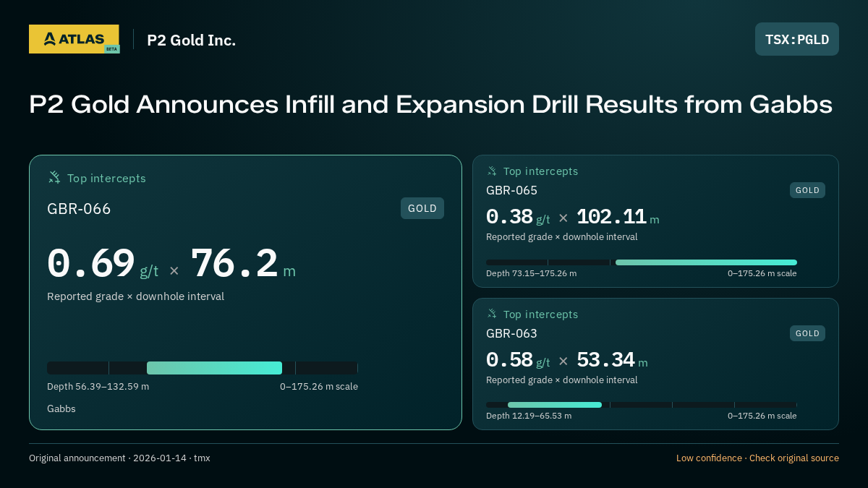Click the Depth 12.19–65.53 m label
The height and width of the screenshot is (488, 868).
coord(529,416)
